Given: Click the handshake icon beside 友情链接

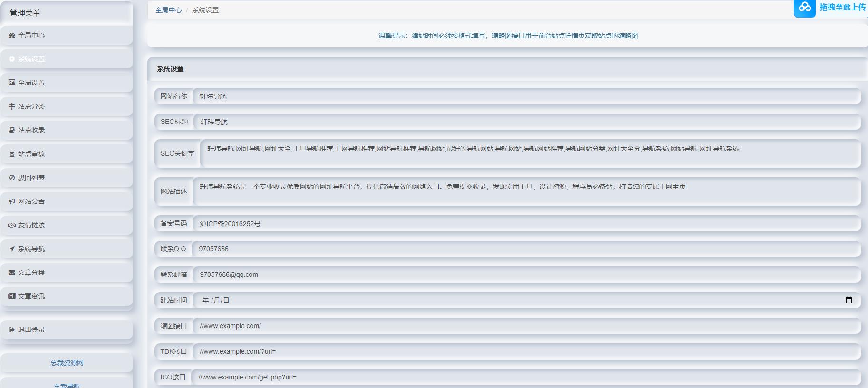Looking at the screenshot, I should tap(12, 225).
